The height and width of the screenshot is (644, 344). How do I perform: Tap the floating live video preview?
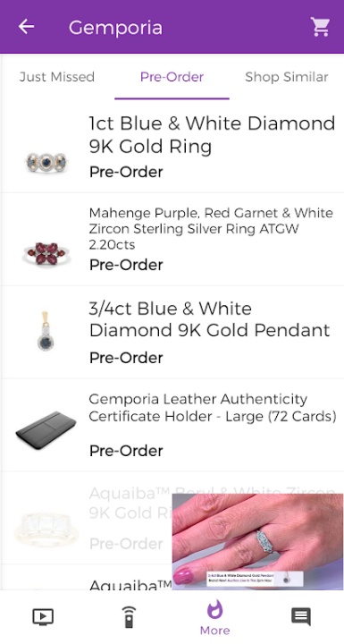257,542
